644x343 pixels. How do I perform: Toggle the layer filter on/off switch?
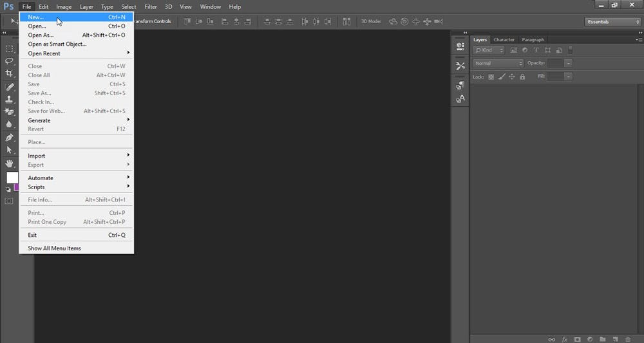coord(570,50)
